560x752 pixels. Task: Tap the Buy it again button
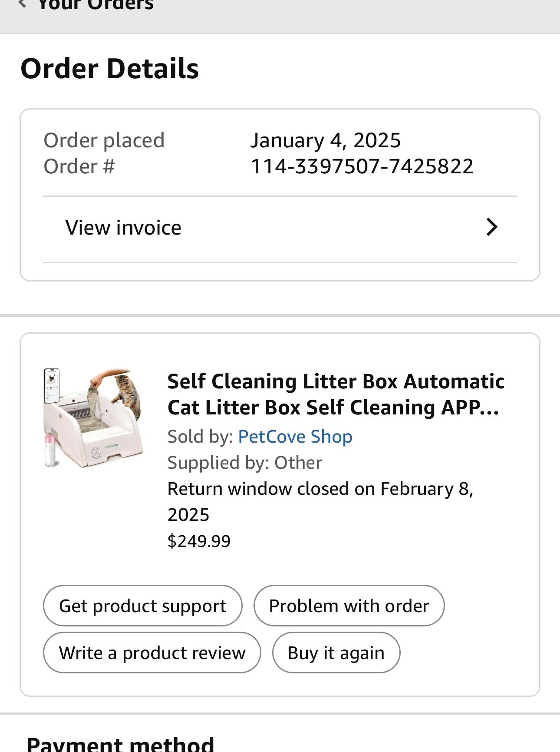pyautogui.click(x=336, y=653)
